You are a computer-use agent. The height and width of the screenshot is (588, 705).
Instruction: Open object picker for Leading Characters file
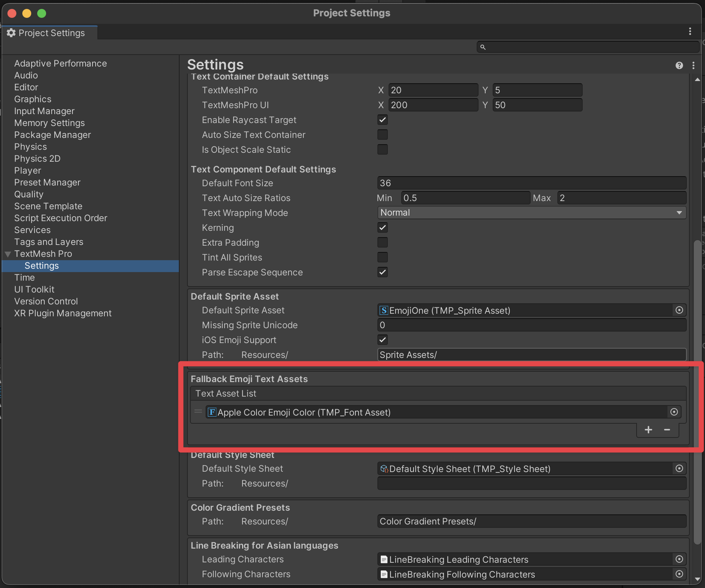pos(679,559)
